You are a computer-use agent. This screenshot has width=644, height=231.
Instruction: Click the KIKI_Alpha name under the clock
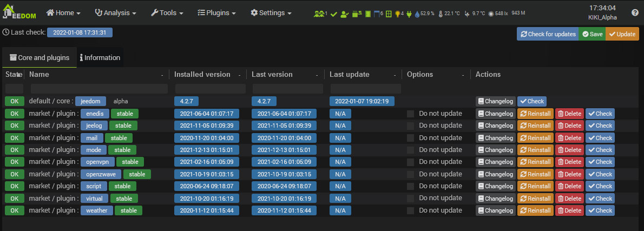pyautogui.click(x=602, y=17)
